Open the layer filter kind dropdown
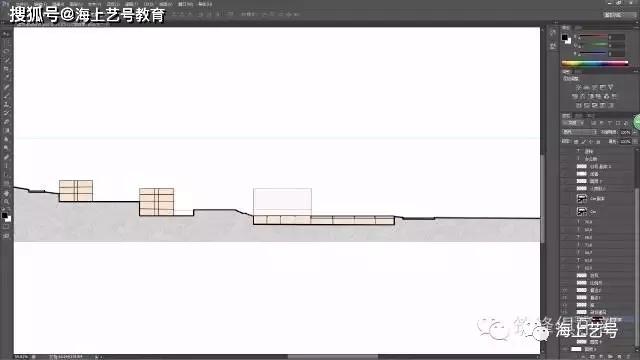The image size is (640, 360). pyautogui.click(x=573, y=123)
